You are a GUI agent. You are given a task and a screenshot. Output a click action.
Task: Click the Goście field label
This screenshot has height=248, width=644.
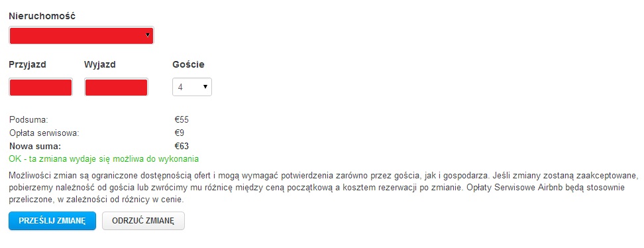(x=189, y=64)
